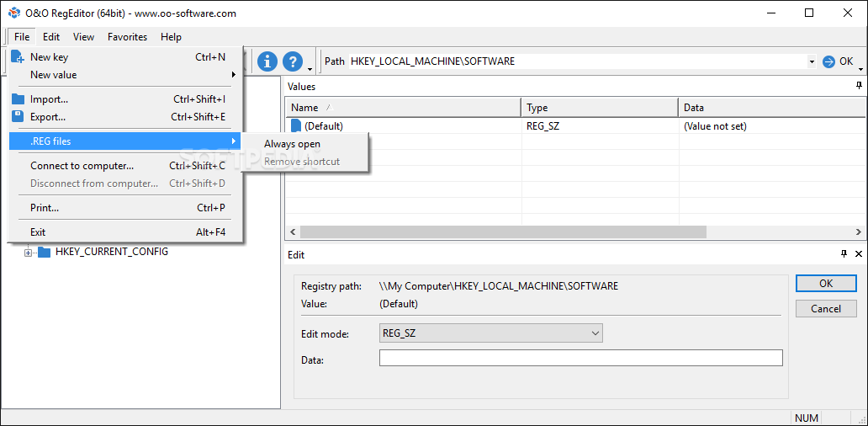Expand the HKEY_CURRENT_CONFIG tree node

(x=28, y=253)
